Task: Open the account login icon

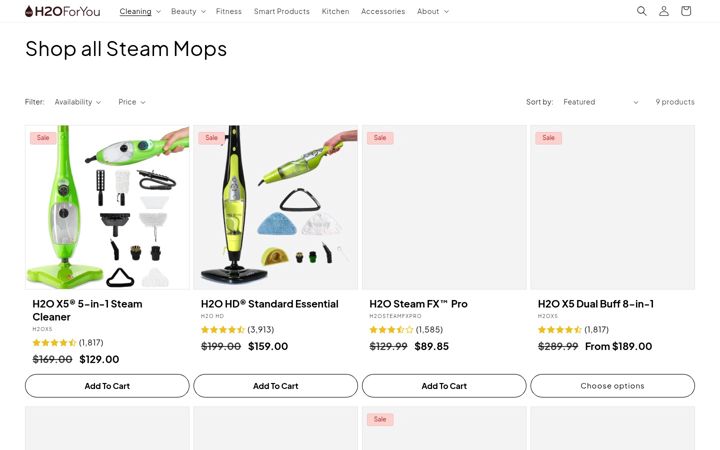Action: 664,11
